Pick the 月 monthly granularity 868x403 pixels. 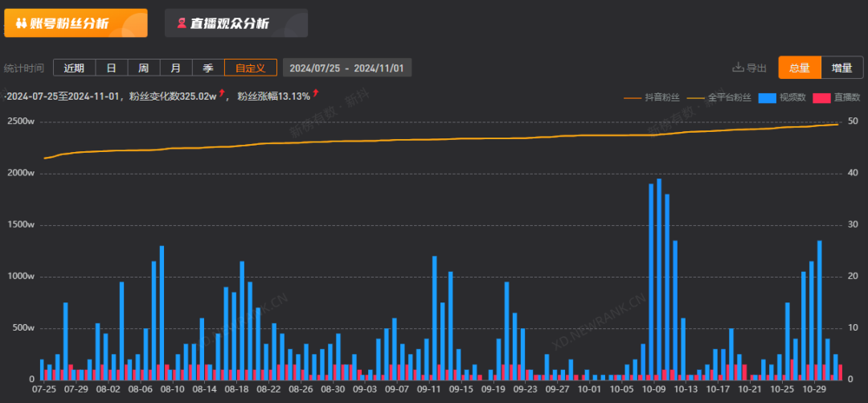(175, 68)
